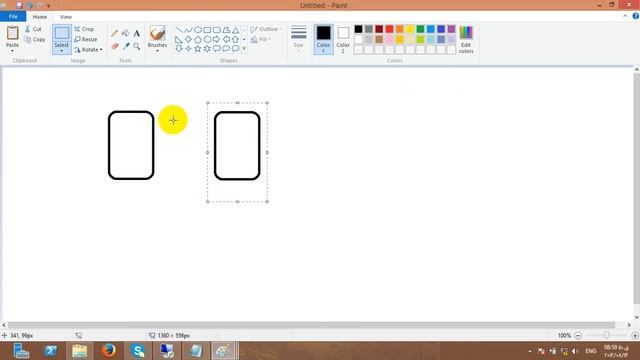This screenshot has height=360, width=640.
Task: Choose the Down arrow shape
Action: (x=179, y=49)
